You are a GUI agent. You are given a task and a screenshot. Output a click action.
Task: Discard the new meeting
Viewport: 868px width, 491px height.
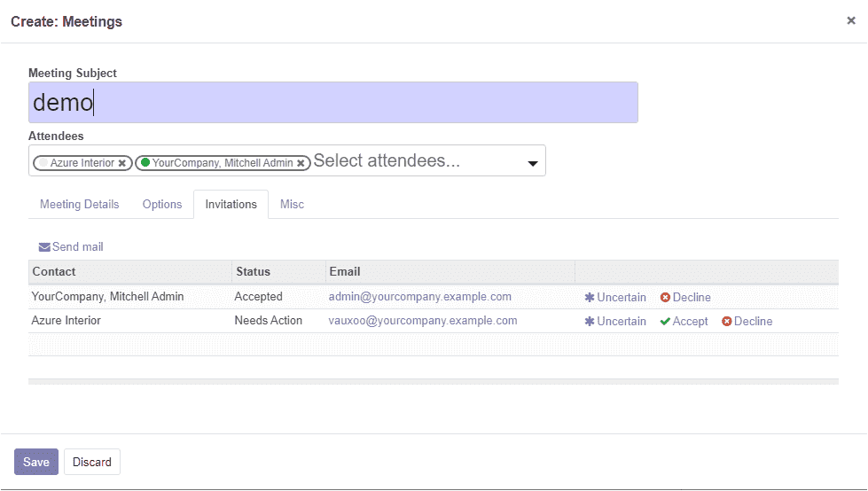point(92,462)
